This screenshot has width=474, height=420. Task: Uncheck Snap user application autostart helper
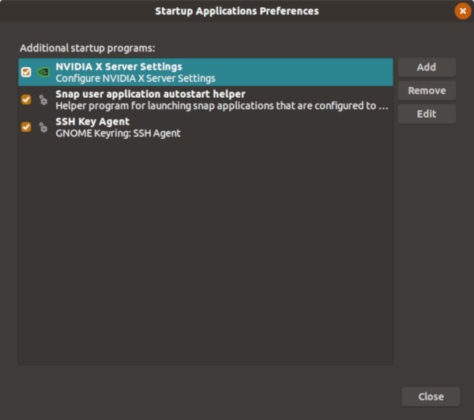click(x=26, y=100)
